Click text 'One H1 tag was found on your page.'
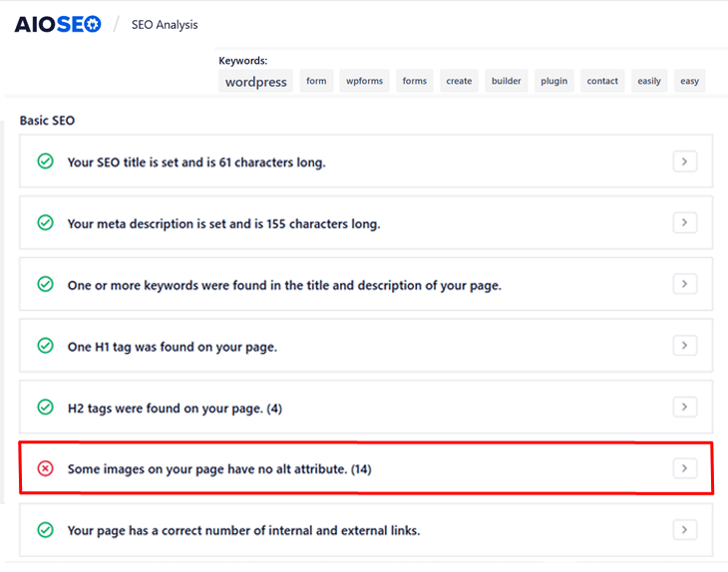The image size is (728, 572). point(173,347)
